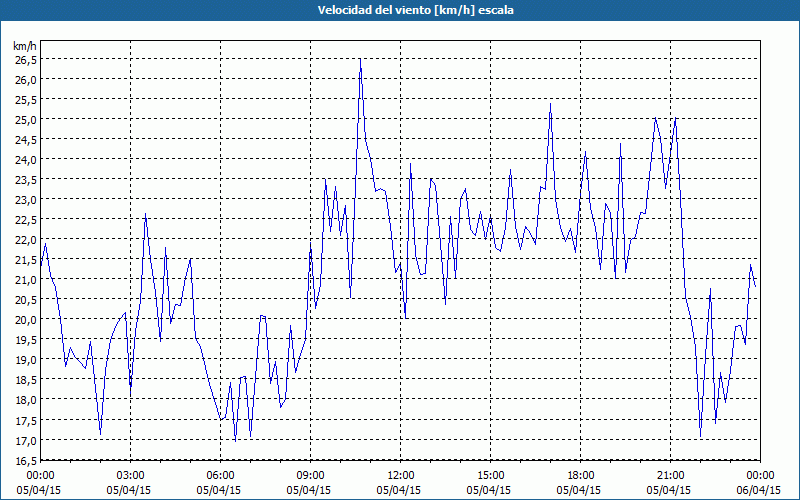Click the '00:00' time label above 06/04/15

pos(761,476)
